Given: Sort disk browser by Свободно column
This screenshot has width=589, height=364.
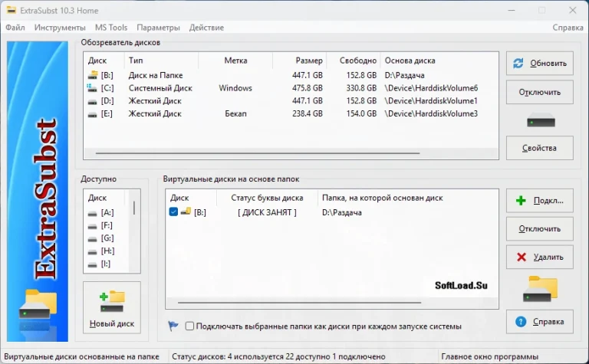Looking at the screenshot, I should (x=354, y=61).
